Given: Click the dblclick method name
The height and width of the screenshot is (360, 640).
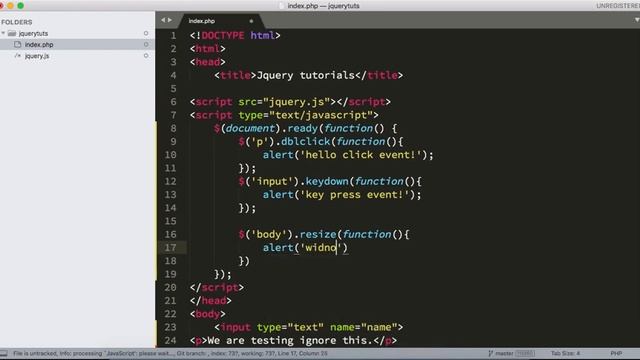Looking at the screenshot, I should 305,142.
